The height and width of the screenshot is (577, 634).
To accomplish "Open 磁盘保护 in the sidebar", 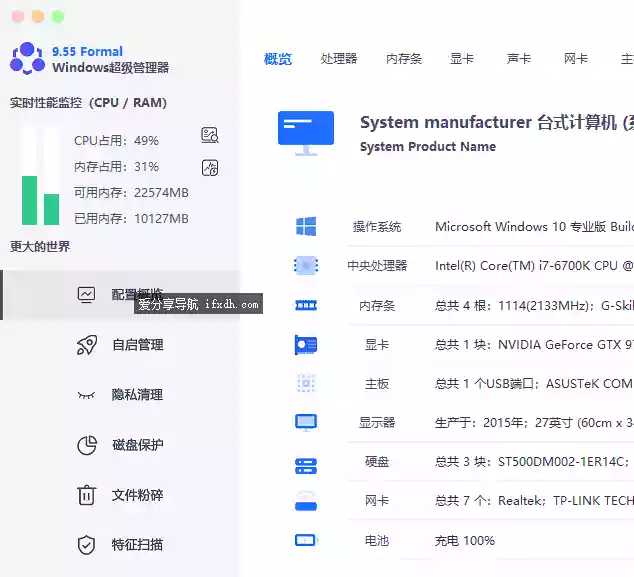I will click(x=121, y=445).
